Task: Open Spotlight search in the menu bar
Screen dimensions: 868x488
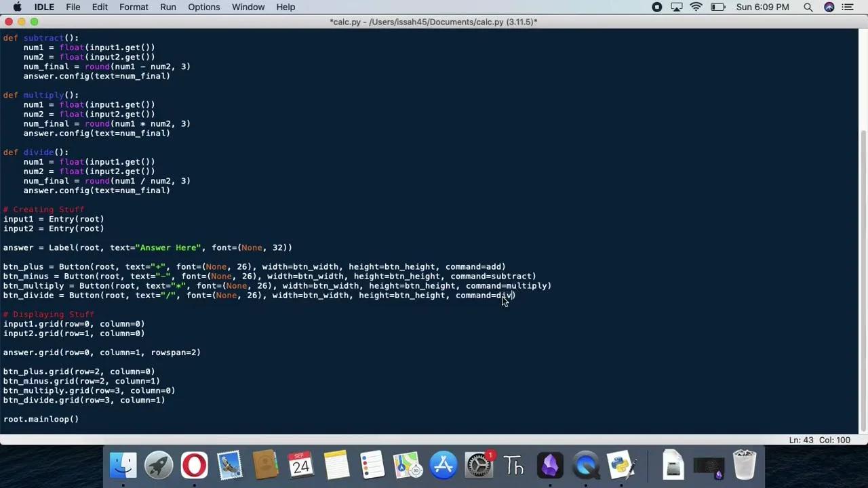Action: pyautogui.click(x=808, y=7)
